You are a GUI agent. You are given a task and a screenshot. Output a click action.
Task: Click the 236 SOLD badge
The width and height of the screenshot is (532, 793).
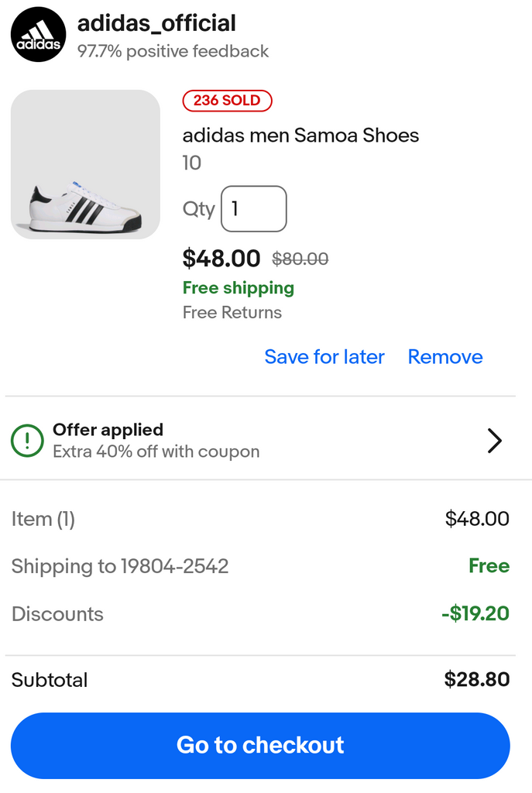(227, 101)
